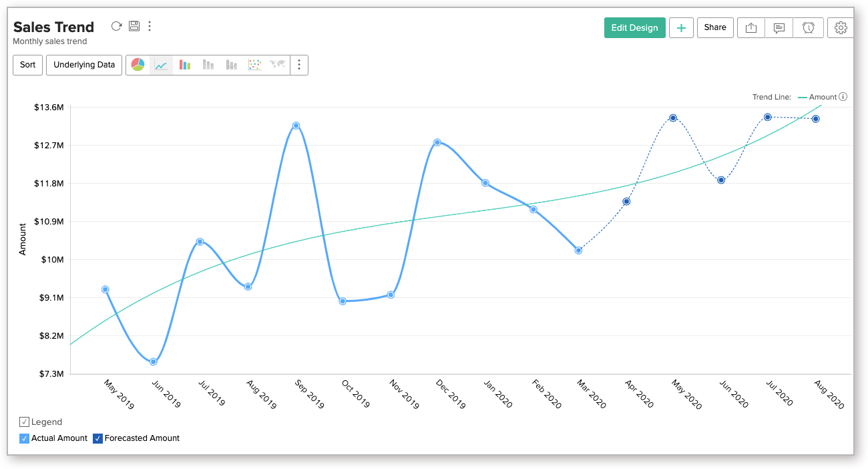Toggle the Legend checkbox

pos(25,422)
